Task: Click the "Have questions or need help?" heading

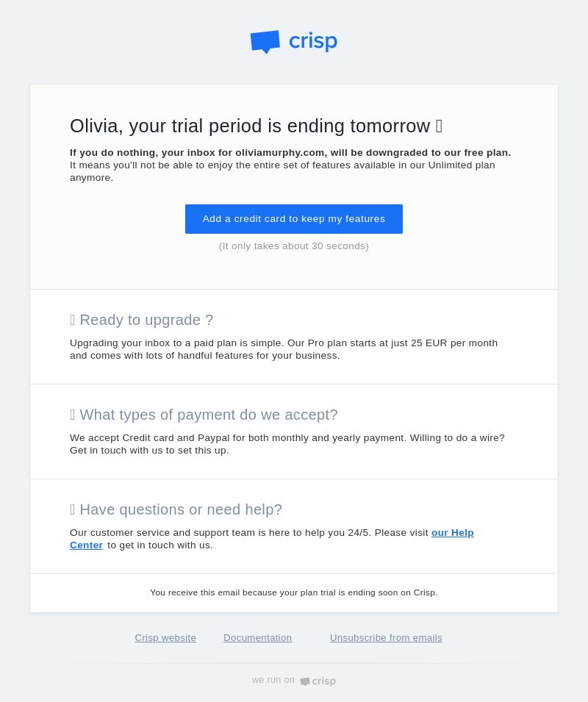Action: click(181, 509)
